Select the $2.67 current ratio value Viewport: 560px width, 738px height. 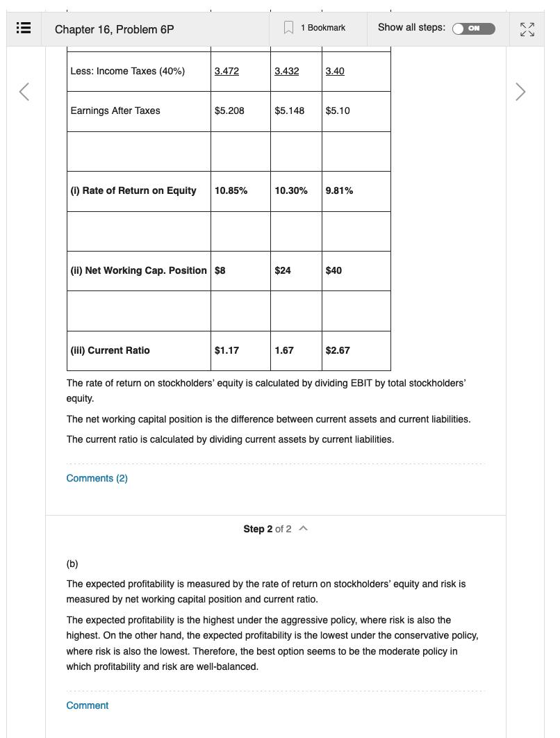337,350
